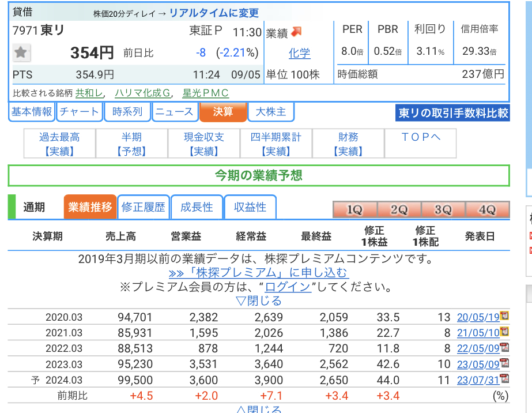Click the ログイン link

click(x=288, y=287)
